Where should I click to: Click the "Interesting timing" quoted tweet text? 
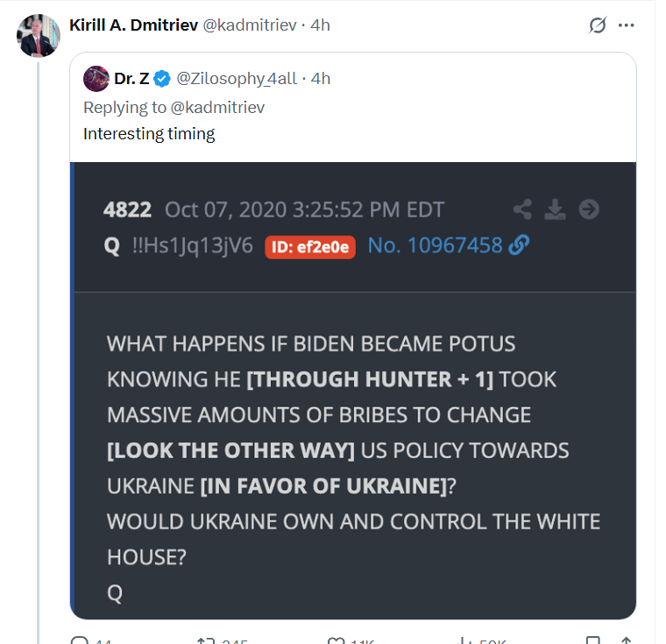149,134
